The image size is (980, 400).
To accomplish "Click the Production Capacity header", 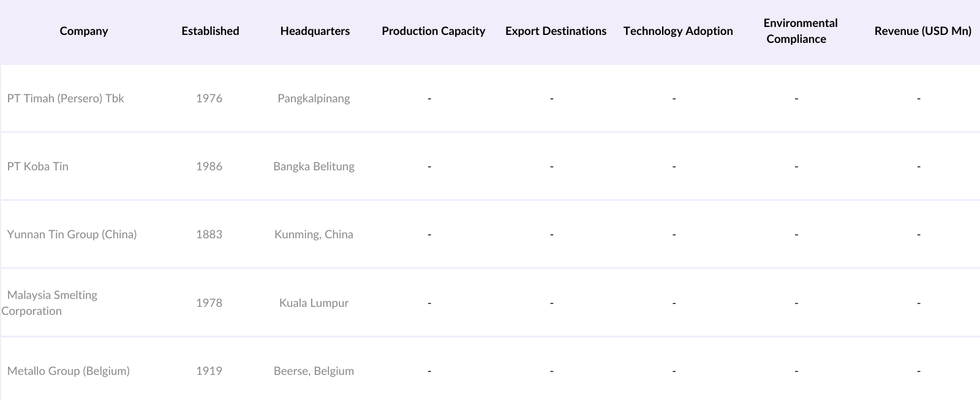I will point(433,31).
